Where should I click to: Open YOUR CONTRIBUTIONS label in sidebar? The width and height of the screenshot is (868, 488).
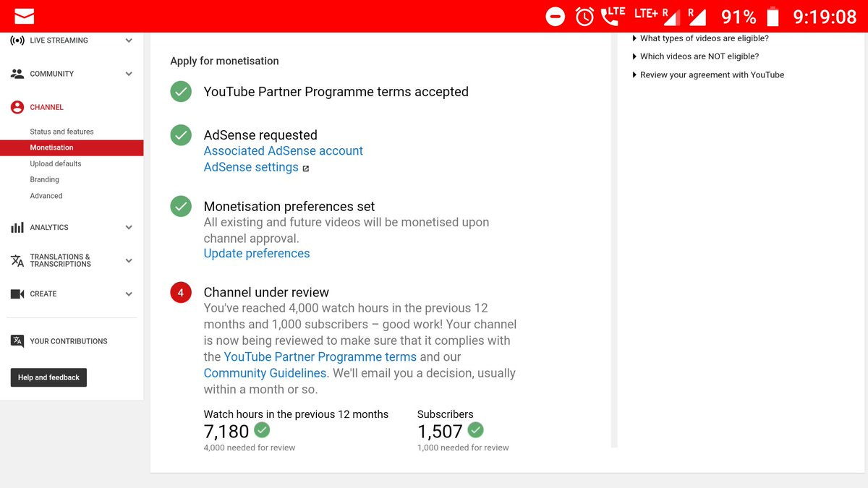[69, 341]
